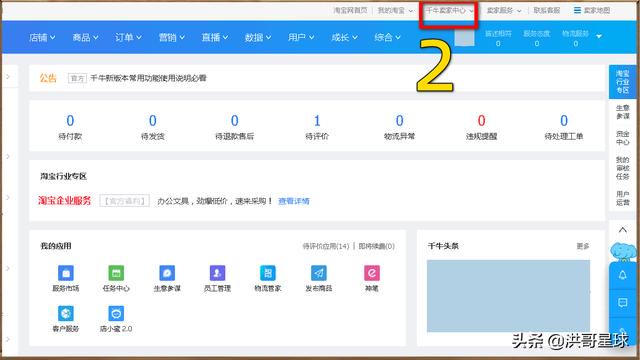640x360 pixels.
Task: Click 更多 in 千牛头条 panel
Action: pos(583,246)
